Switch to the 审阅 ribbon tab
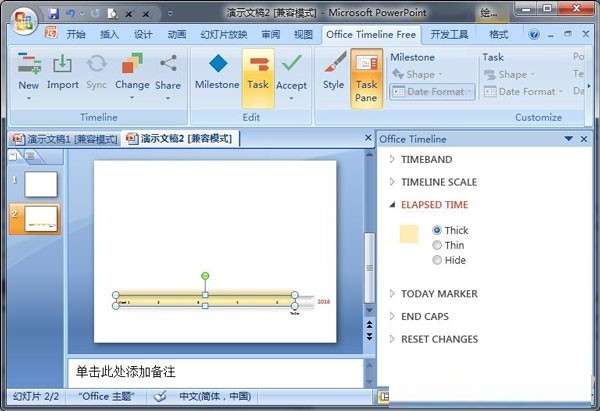 tap(271, 35)
